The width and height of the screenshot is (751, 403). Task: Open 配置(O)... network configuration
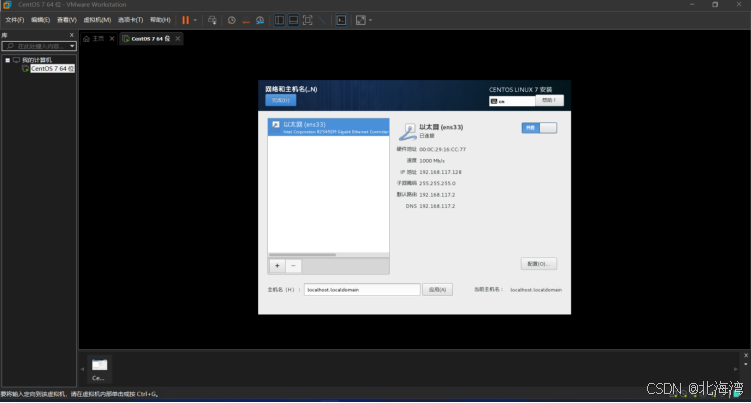pos(539,264)
